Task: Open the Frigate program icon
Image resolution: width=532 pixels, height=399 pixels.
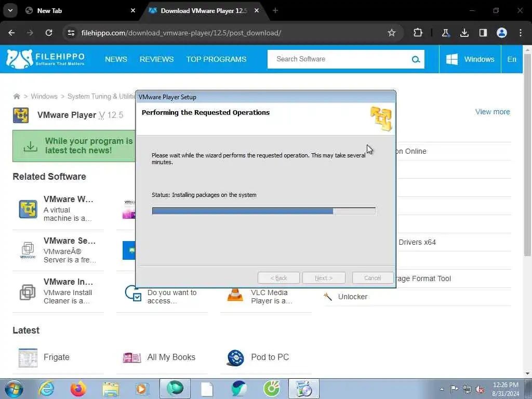Action: [28, 357]
